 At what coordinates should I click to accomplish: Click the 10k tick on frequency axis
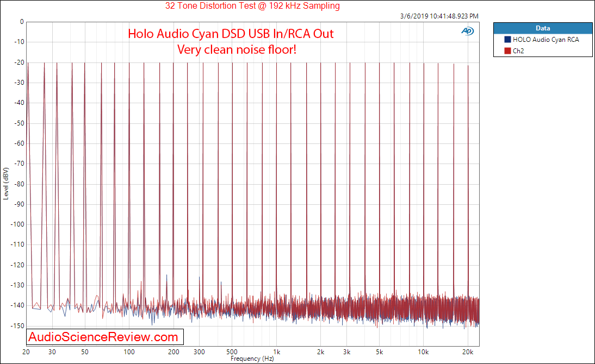pos(423,352)
